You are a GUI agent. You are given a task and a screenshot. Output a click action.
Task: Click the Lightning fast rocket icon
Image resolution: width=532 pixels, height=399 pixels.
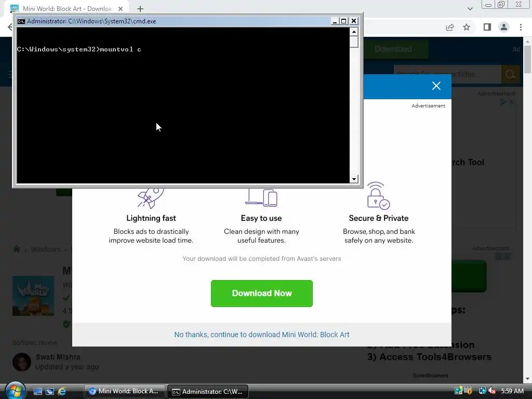click(x=151, y=198)
